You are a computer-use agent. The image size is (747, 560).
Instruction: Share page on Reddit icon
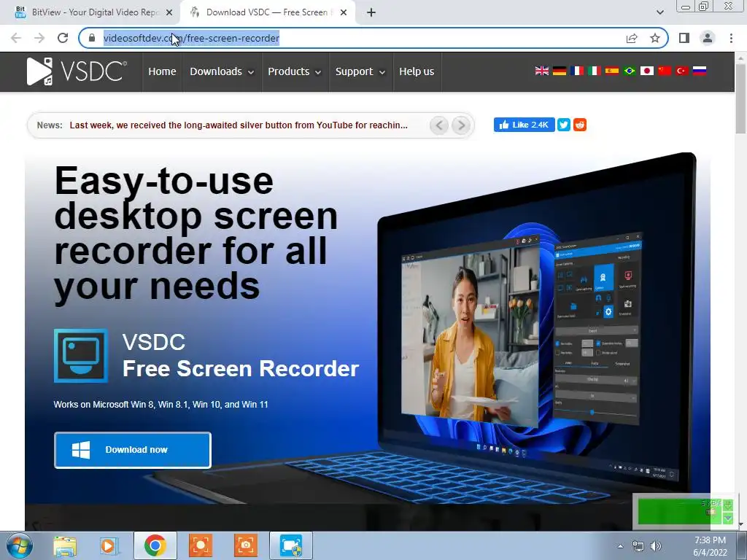[x=580, y=125]
